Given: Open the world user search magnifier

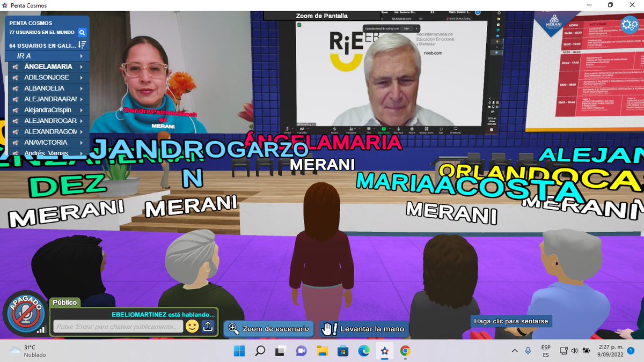Looking at the screenshot, I should 82,33.
